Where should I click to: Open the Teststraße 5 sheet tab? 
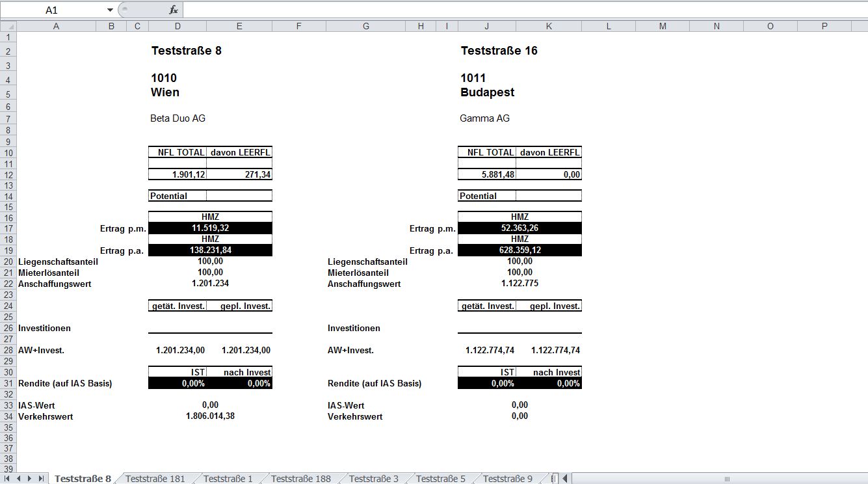click(x=440, y=479)
